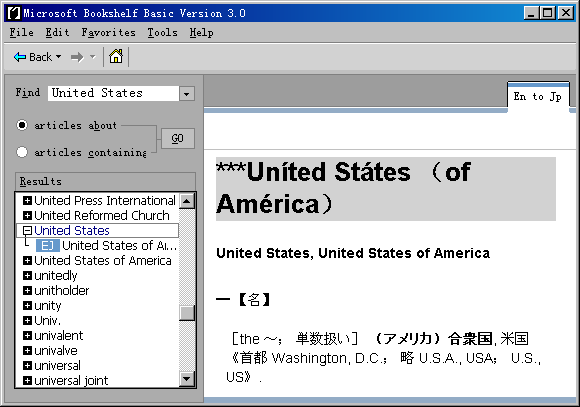The height and width of the screenshot is (407, 580).
Task: Select the EJ article icon under United States
Action: click(47, 246)
